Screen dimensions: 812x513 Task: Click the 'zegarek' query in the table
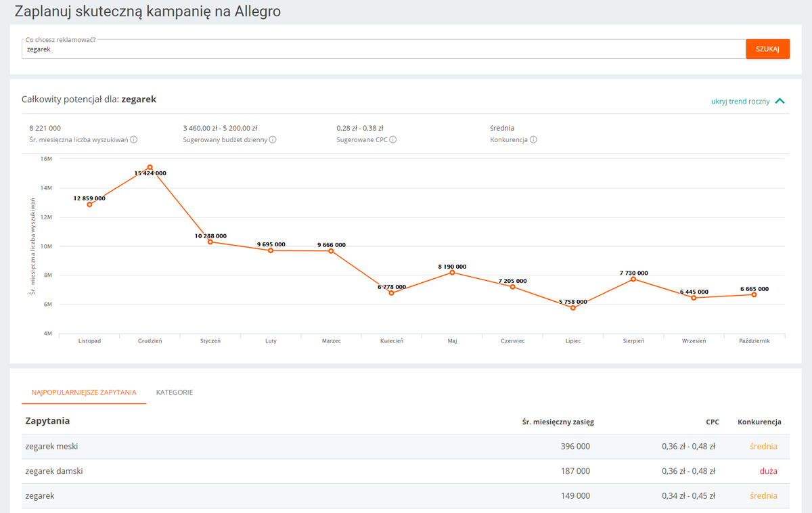point(40,495)
